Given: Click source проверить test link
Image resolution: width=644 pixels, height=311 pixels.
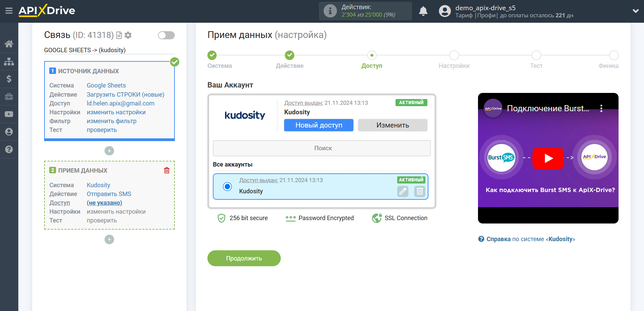Looking at the screenshot, I should click(x=102, y=130).
